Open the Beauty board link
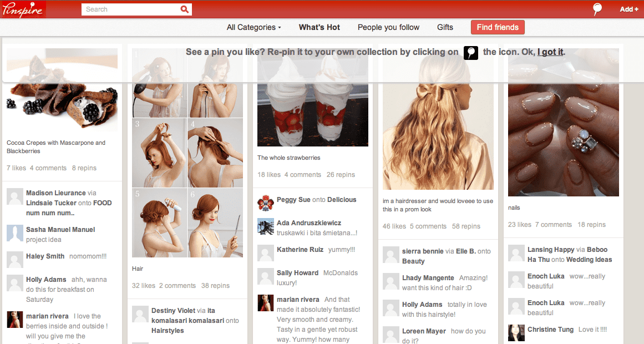The image size is (644, 344). tap(413, 261)
